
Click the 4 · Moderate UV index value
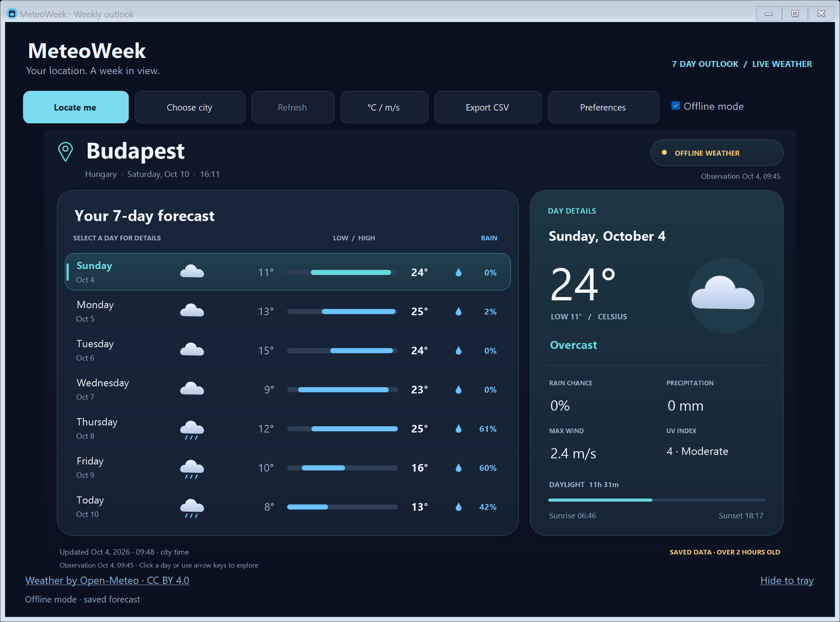(697, 451)
